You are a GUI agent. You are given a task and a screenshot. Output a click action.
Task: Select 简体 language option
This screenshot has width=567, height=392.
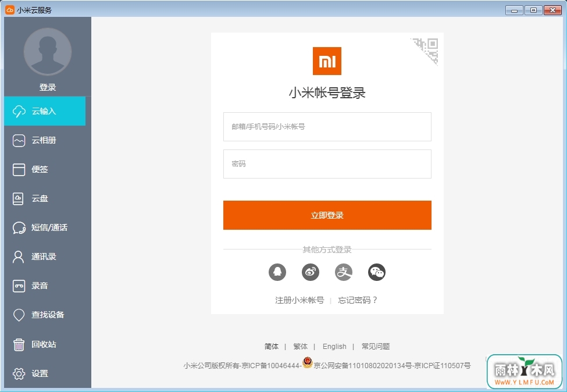[272, 347]
